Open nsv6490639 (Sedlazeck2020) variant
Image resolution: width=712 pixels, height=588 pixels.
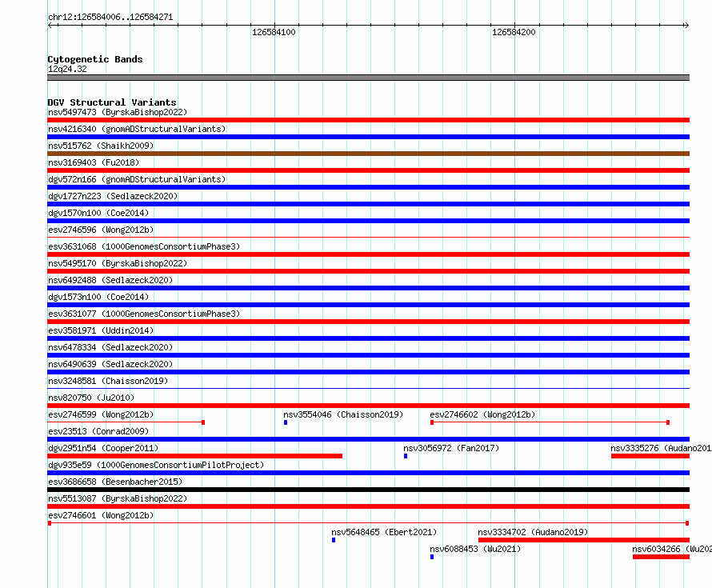coord(110,364)
